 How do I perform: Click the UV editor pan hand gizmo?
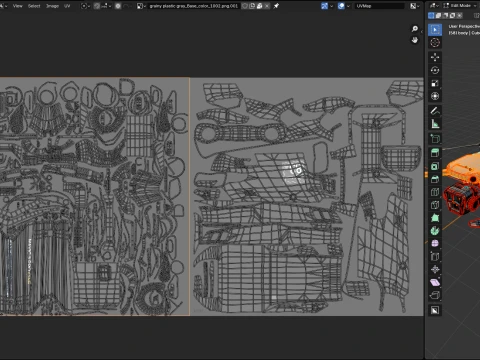point(415,40)
